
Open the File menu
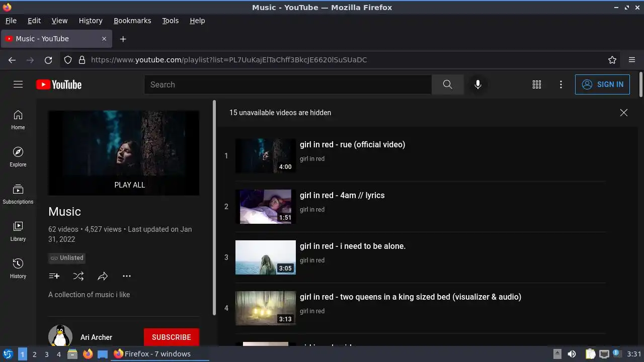11,21
